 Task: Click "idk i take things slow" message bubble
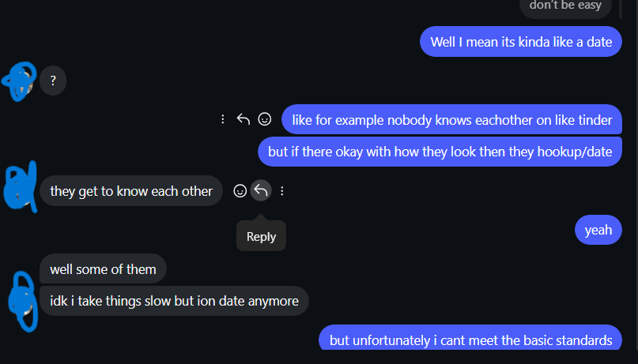coord(174,301)
